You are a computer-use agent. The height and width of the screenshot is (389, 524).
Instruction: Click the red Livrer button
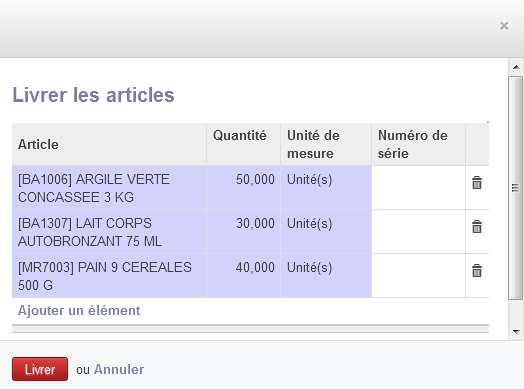coord(40,369)
